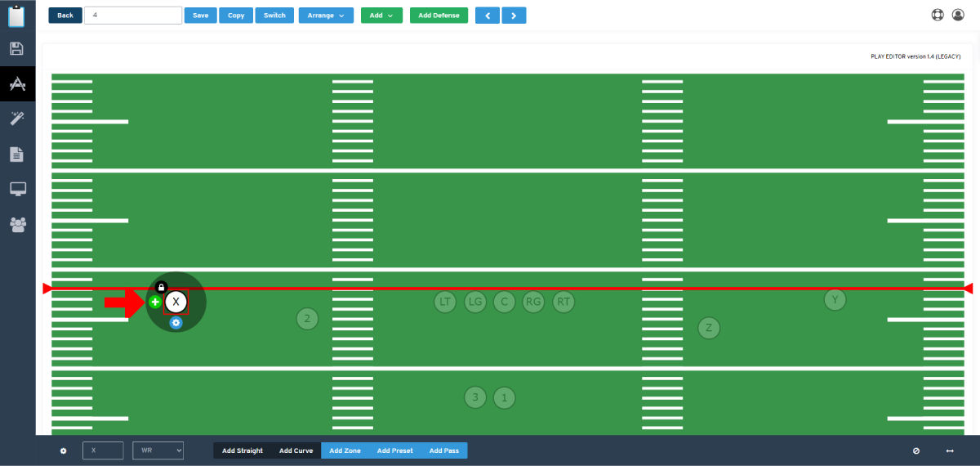This screenshot has width=980, height=466.
Task: Select player X on the field
Action: tap(176, 302)
